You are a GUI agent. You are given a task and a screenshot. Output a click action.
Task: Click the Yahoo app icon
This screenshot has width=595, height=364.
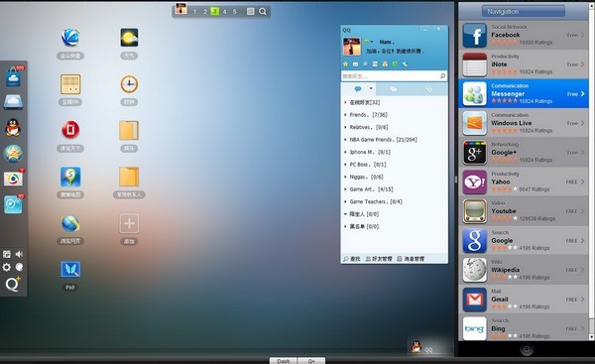coord(474,182)
